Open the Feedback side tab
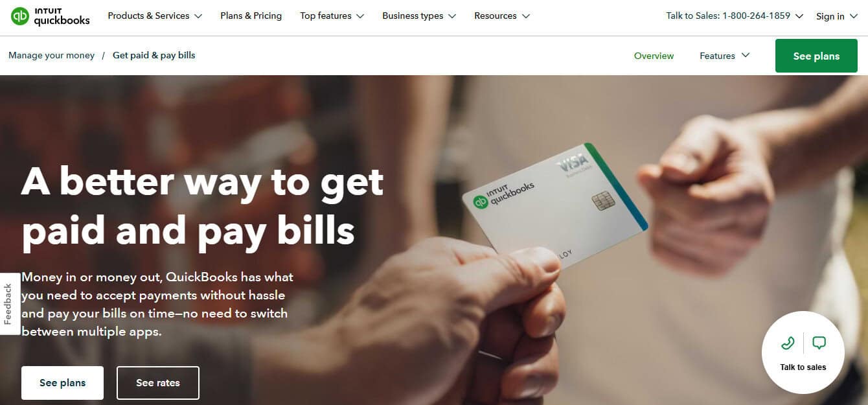 pyautogui.click(x=9, y=304)
